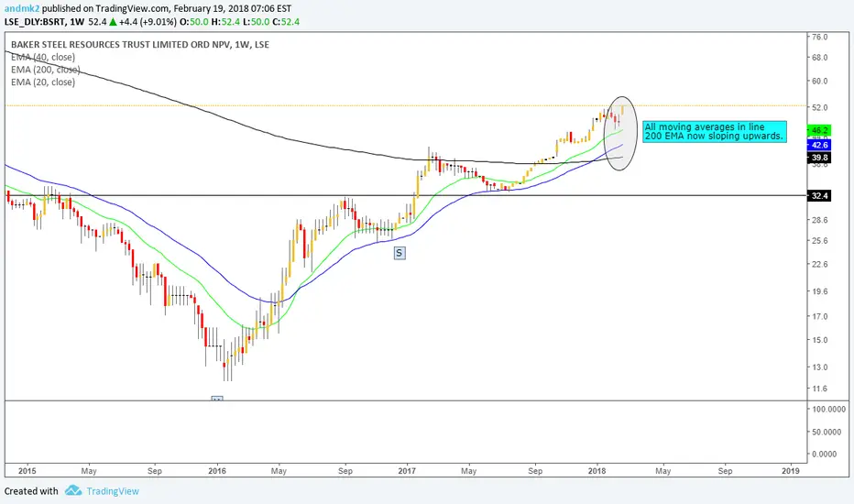Click the 100.0000 lower pane scale value
854x504 pixels.
829,410
